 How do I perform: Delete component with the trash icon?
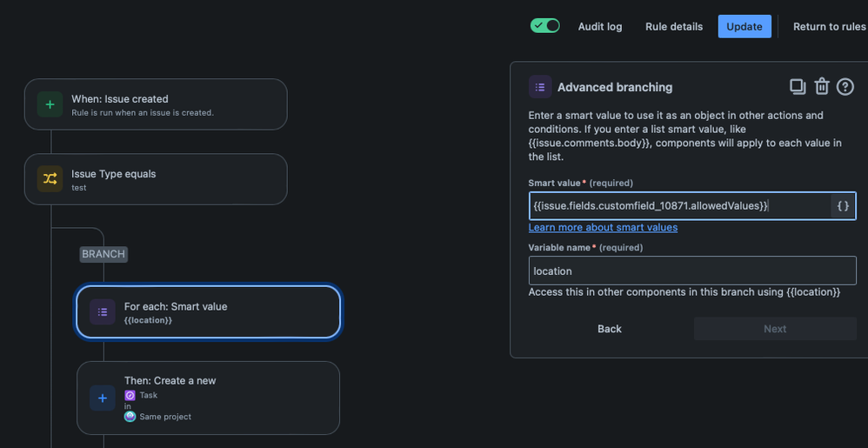pos(822,87)
